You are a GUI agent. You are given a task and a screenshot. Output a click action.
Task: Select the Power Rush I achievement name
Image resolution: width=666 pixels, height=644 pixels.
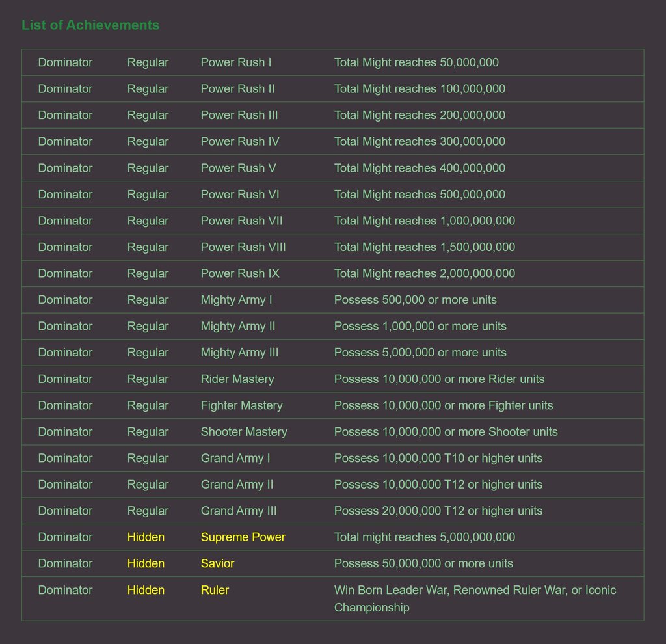235,62
